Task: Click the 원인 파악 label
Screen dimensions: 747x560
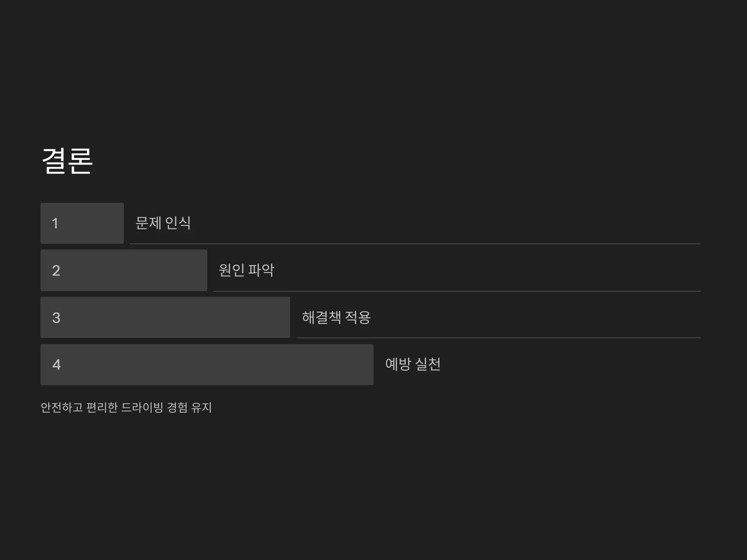Action: pos(247,270)
